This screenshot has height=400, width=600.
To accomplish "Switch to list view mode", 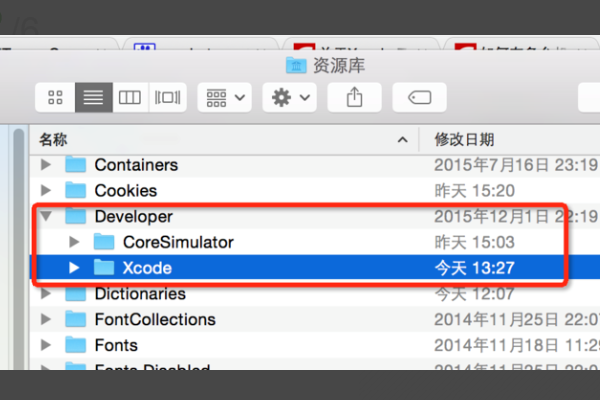I will coord(94,97).
